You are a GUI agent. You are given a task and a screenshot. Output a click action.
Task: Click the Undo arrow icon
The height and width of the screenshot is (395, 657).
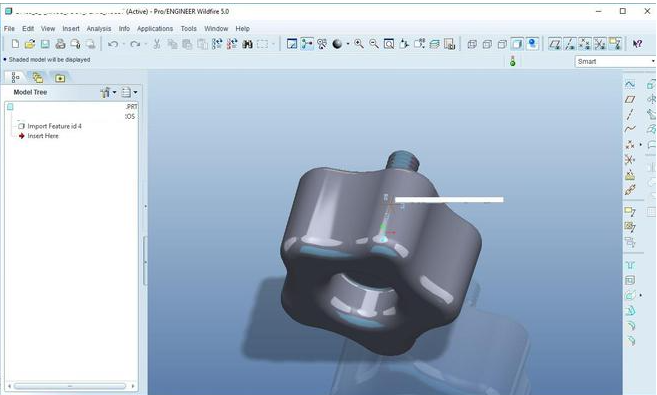tap(113, 44)
